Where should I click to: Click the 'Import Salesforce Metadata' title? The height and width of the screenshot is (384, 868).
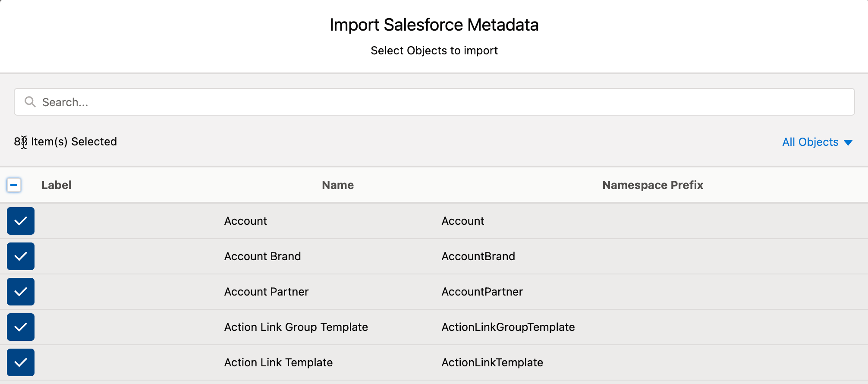coord(434,25)
